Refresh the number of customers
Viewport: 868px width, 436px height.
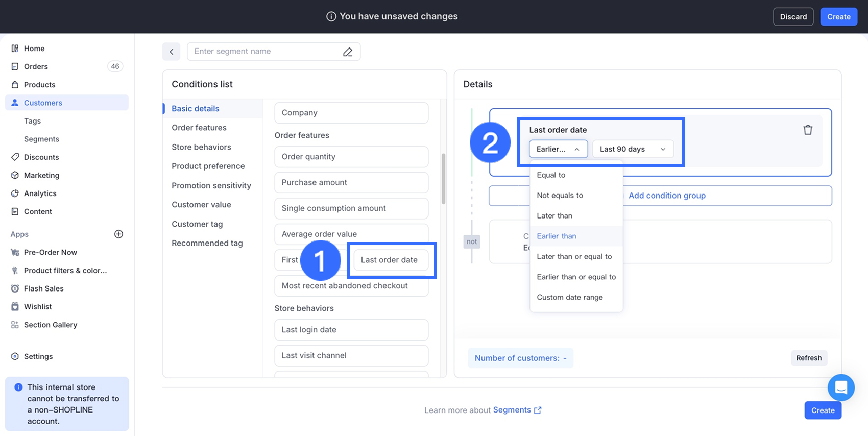click(809, 358)
